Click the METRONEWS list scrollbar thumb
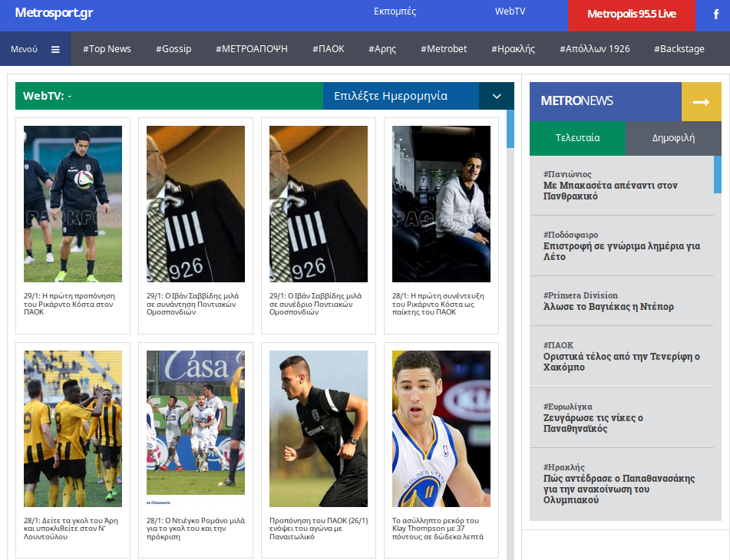Viewport: 730px width, 560px height. pyautogui.click(x=718, y=174)
